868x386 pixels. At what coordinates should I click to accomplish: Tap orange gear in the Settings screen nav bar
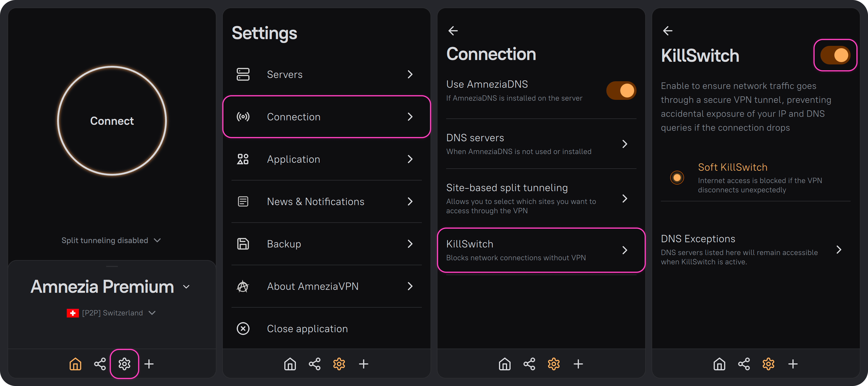[339, 364]
